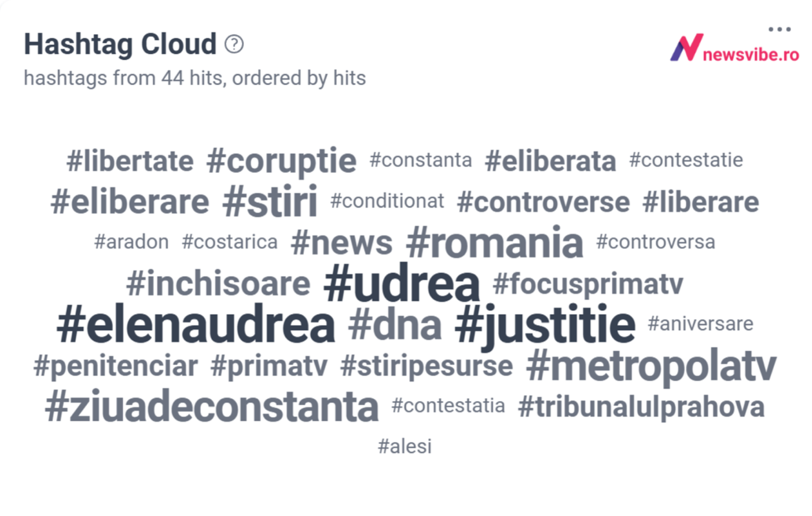The image size is (812, 516).
Task: Click the #ziuadeconstanta hashtag
Action: (x=212, y=406)
